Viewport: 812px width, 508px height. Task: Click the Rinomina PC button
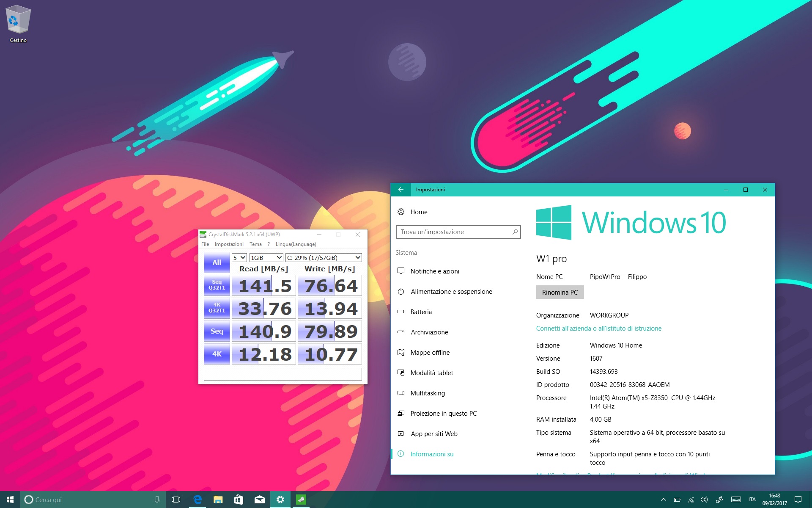click(x=560, y=292)
